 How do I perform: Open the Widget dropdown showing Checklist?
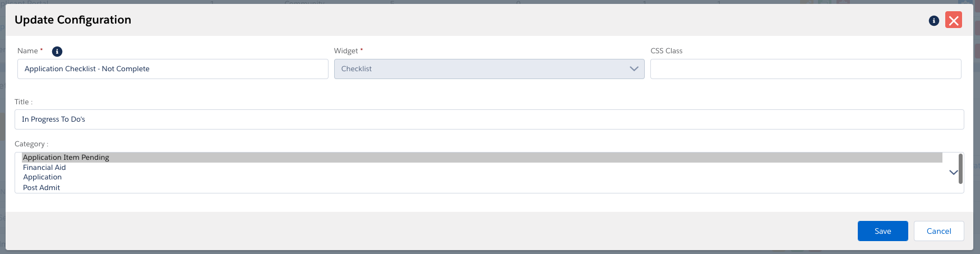coord(489,69)
